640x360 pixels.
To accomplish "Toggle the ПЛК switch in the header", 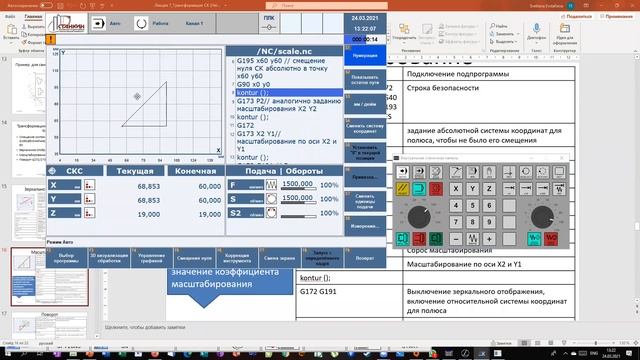I will pyautogui.click(x=269, y=27).
